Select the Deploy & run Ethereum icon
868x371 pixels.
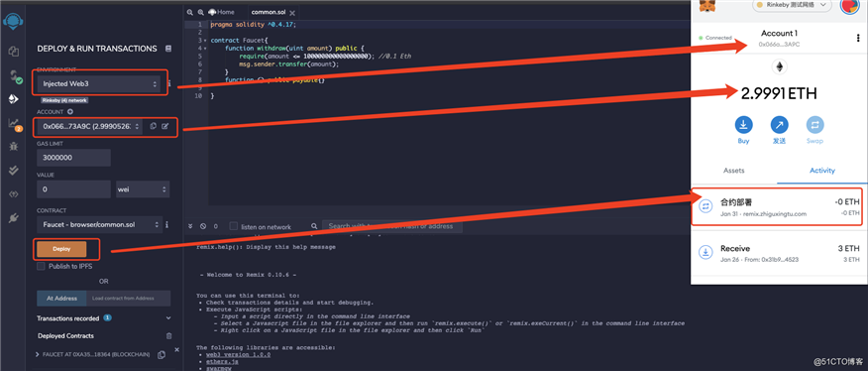coord(13,99)
